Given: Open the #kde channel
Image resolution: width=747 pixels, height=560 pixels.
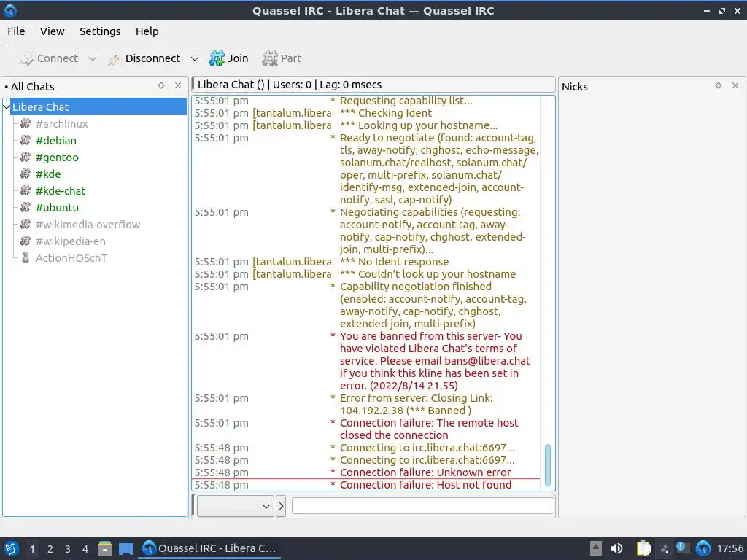Looking at the screenshot, I should coord(48,174).
